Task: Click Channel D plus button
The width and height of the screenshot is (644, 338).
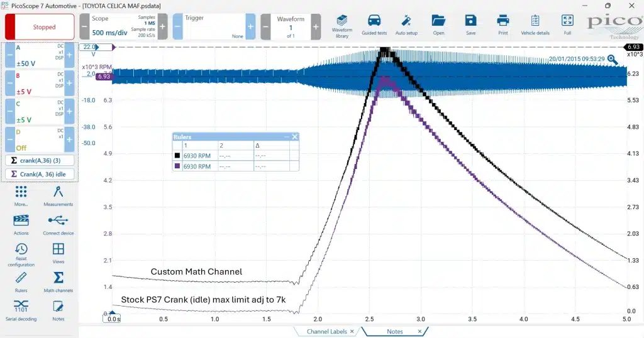Action: click(x=69, y=140)
